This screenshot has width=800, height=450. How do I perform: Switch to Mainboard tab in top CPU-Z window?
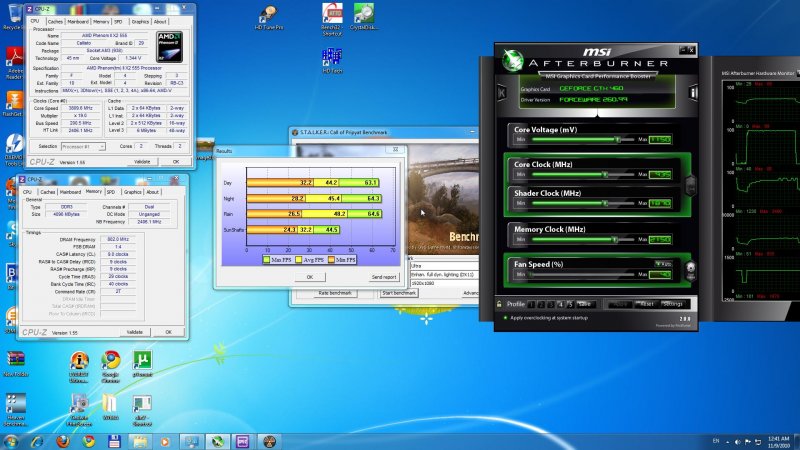point(78,21)
